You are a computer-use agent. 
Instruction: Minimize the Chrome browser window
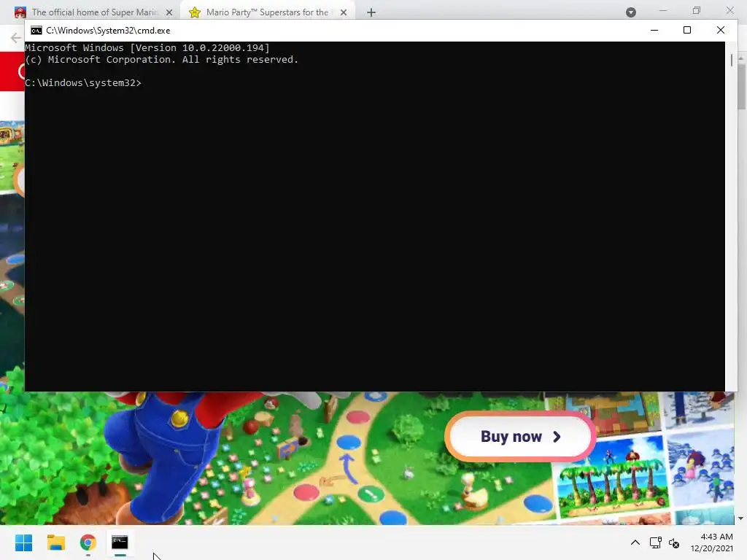662,10
